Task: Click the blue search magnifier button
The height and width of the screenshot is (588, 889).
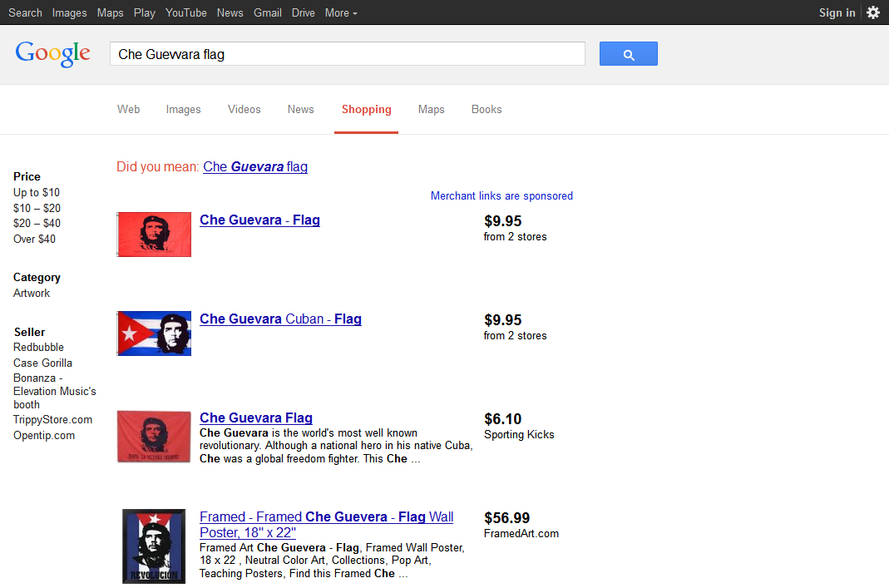Action: (x=628, y=54)
